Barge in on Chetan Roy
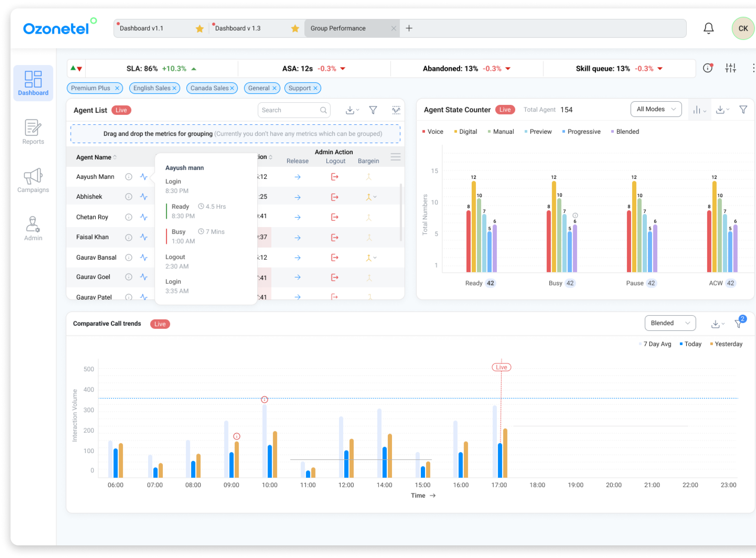Image resolution: width=756 pixels, height=558 pixels. 369,217
